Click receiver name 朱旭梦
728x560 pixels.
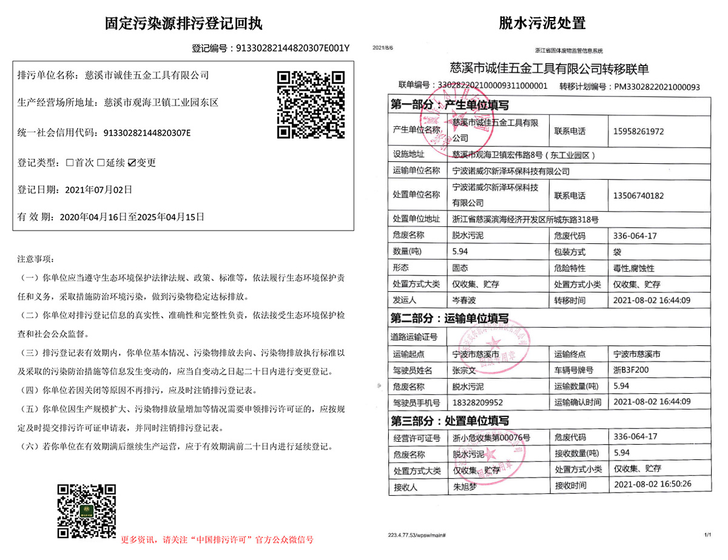click(x=465, y=487)
